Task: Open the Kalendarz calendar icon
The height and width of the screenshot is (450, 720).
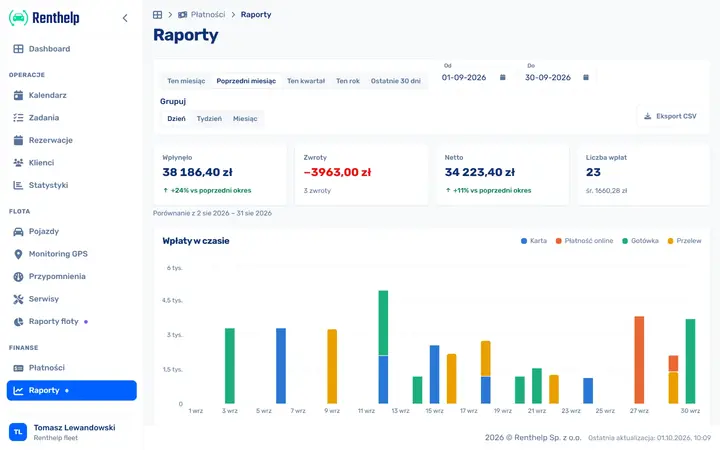Action: click(18, 95)
